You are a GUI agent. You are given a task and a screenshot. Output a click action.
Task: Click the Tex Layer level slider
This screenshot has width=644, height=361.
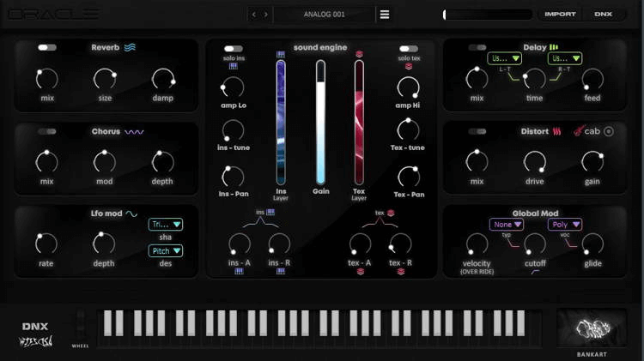(359, 123)
